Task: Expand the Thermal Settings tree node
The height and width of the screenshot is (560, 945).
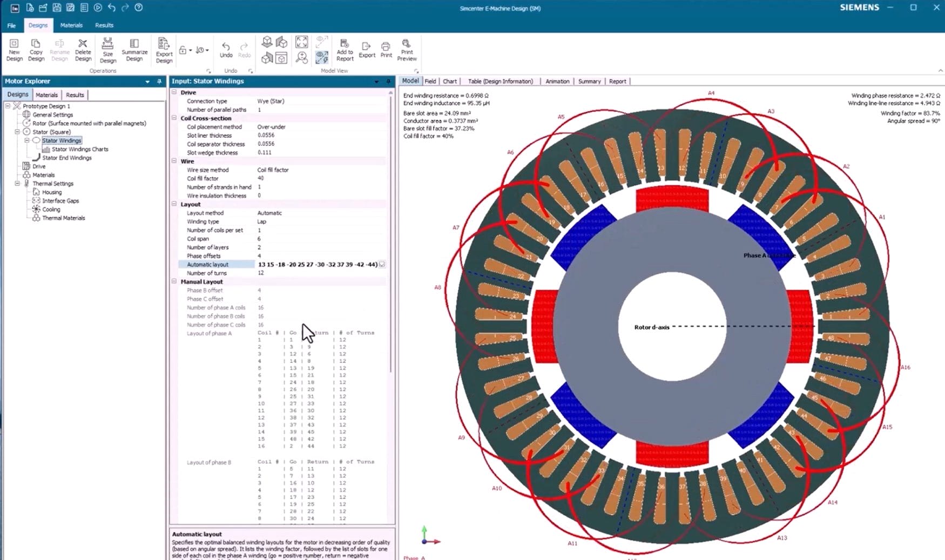Action: pyautogui.click(x=18, y=184)
